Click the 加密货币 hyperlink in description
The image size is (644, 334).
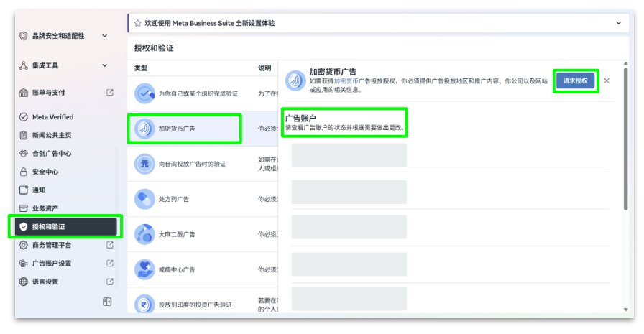[x=346, y=81]
